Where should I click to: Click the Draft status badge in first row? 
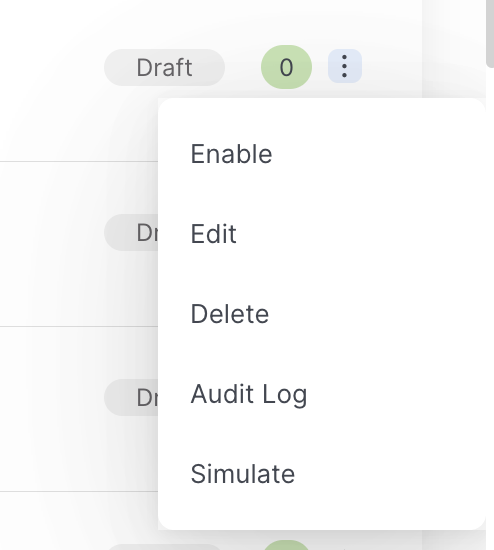164,67
